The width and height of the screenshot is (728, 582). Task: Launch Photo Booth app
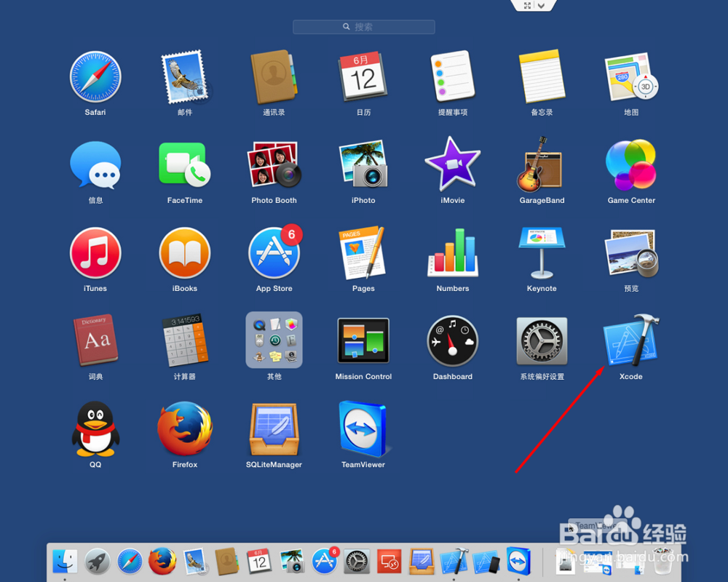point(274,165)
